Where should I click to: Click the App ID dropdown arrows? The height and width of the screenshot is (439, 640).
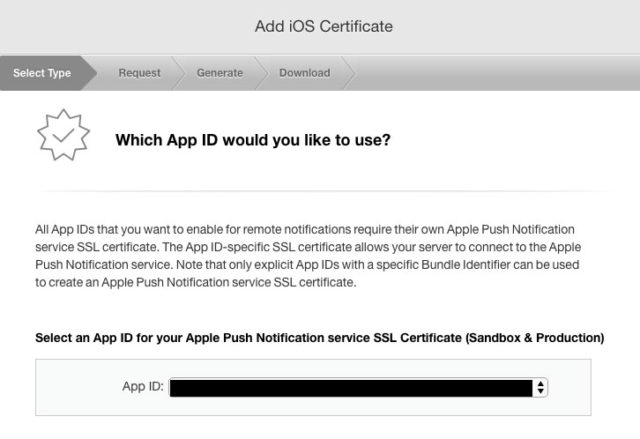point(540,388)
